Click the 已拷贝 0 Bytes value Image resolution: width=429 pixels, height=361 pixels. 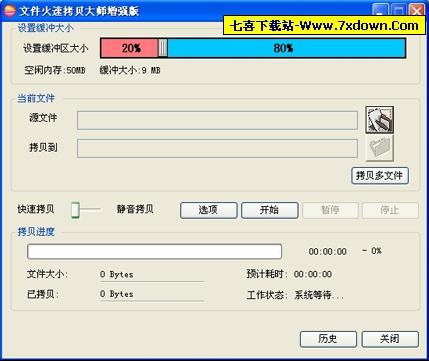117,294
